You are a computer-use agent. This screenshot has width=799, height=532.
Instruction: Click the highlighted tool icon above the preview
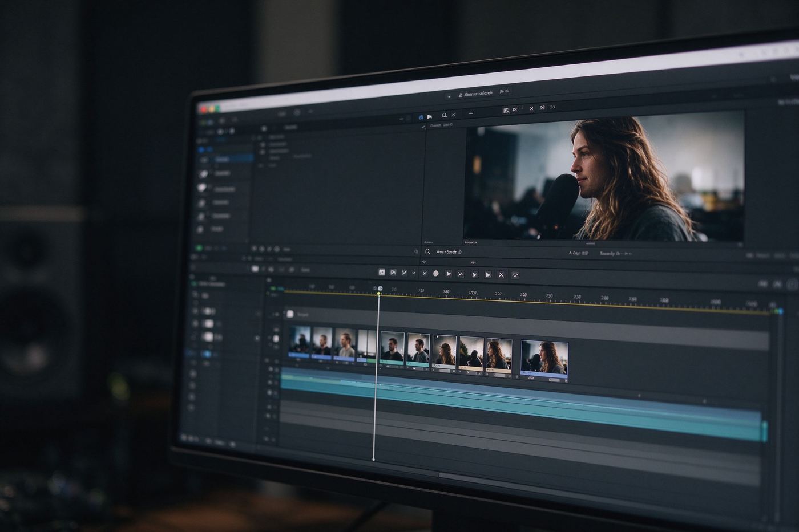[x=506, y=110]
